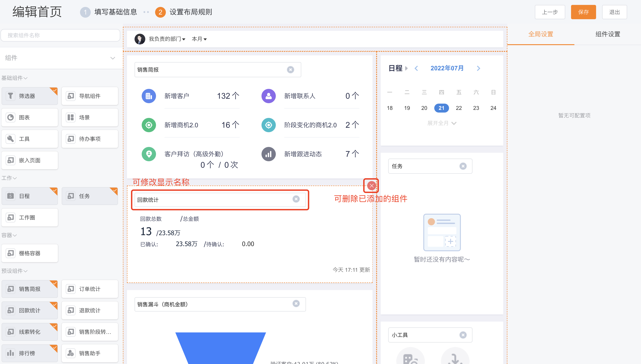641x364 pixels.
Task: Click 新增跟进动态 bar chart icon
Action: [x=268, y=154]
